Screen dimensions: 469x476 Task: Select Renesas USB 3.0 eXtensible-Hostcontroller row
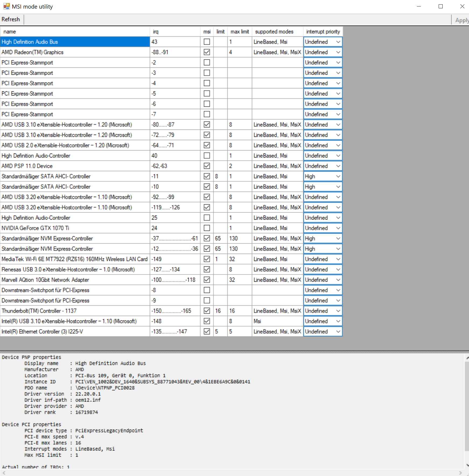point(75,270)
